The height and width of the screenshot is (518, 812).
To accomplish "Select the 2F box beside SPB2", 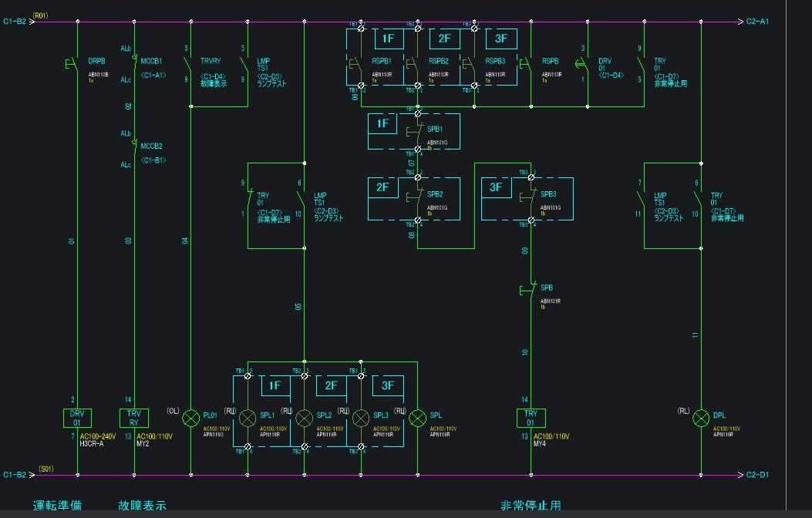I will [383, 187].
